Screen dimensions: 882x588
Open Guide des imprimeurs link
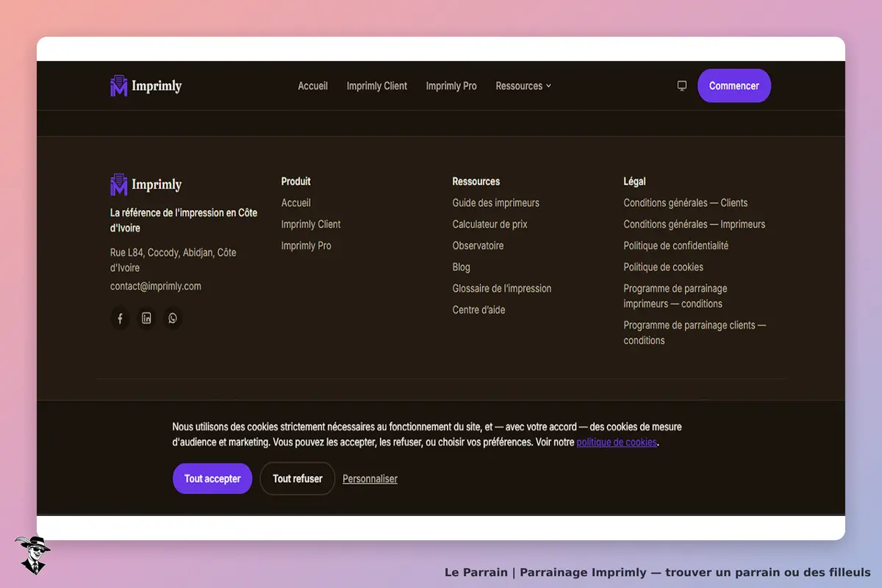[496, 203]
